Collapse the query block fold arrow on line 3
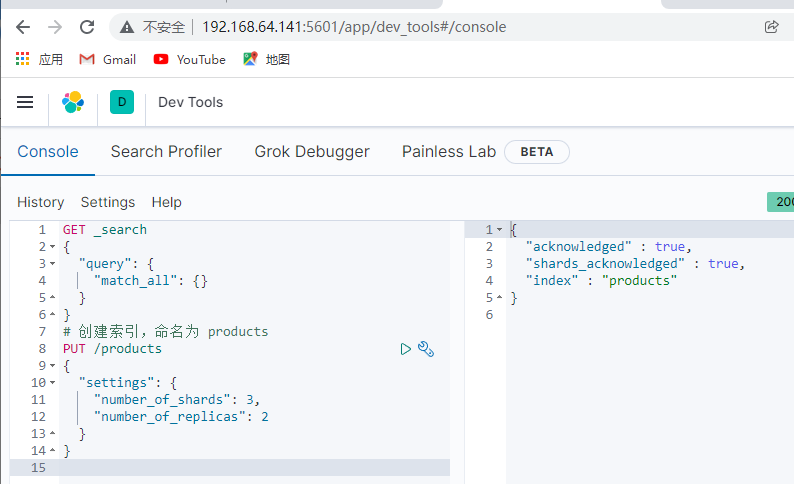Image resolution: width=794 pixels, height=484 pixels. (51, 264)
